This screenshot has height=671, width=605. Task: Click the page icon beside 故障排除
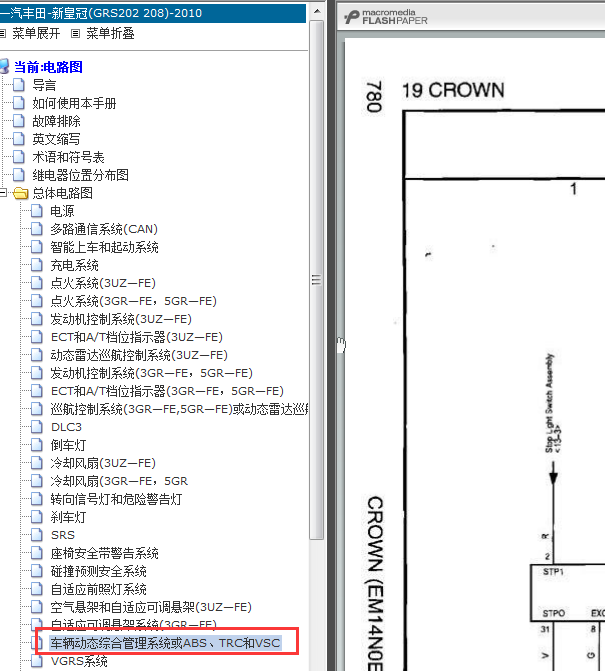click(18, 121)
